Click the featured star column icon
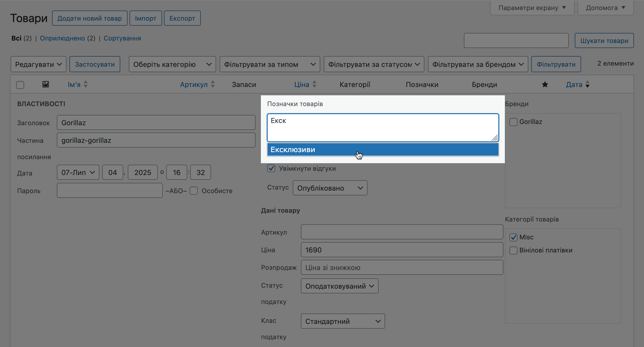 coord(545,84)
